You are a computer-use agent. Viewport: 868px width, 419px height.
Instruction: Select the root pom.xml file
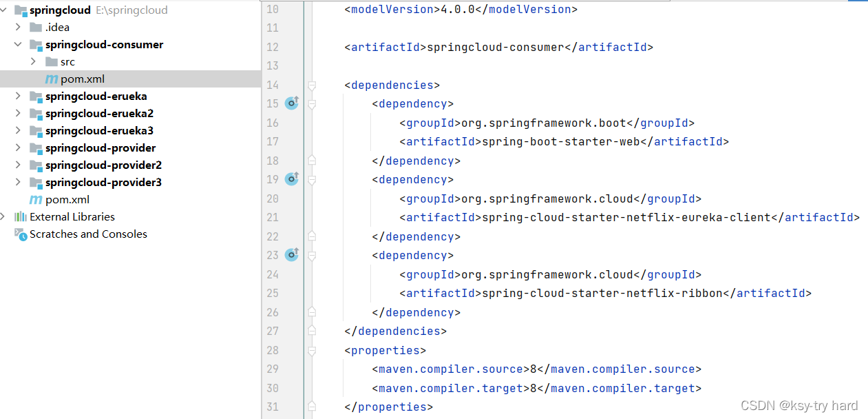pos(67,200)
